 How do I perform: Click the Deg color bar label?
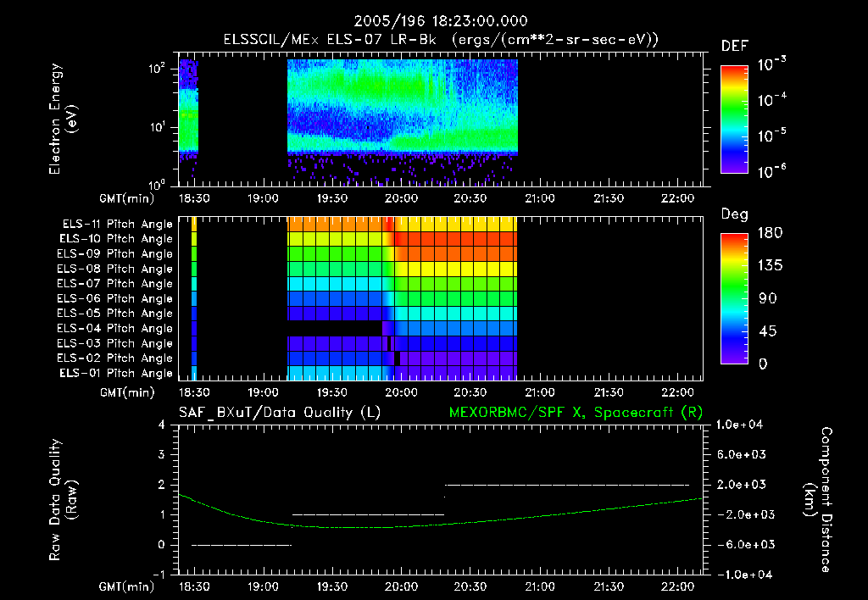click(x=735, y=214)
